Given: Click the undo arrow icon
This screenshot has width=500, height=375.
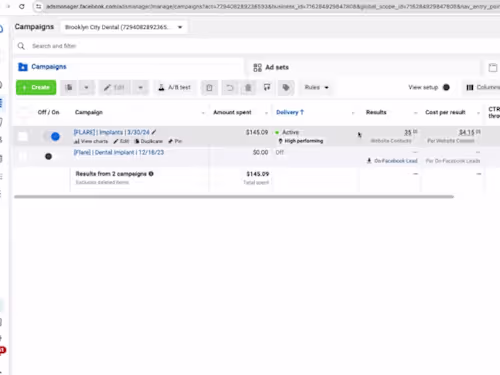Looking at the screenshot, I should click(230, 88).
